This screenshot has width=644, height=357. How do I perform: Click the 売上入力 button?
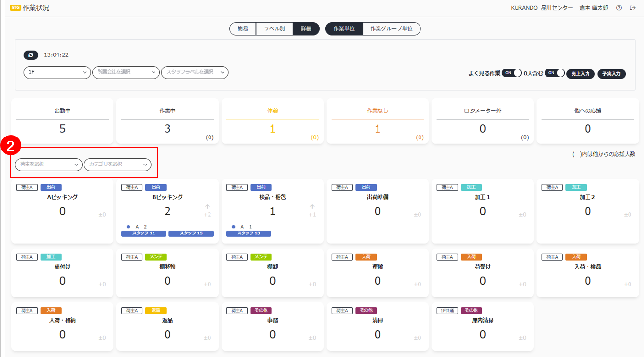pyautogui.click(x=580, y=74)
